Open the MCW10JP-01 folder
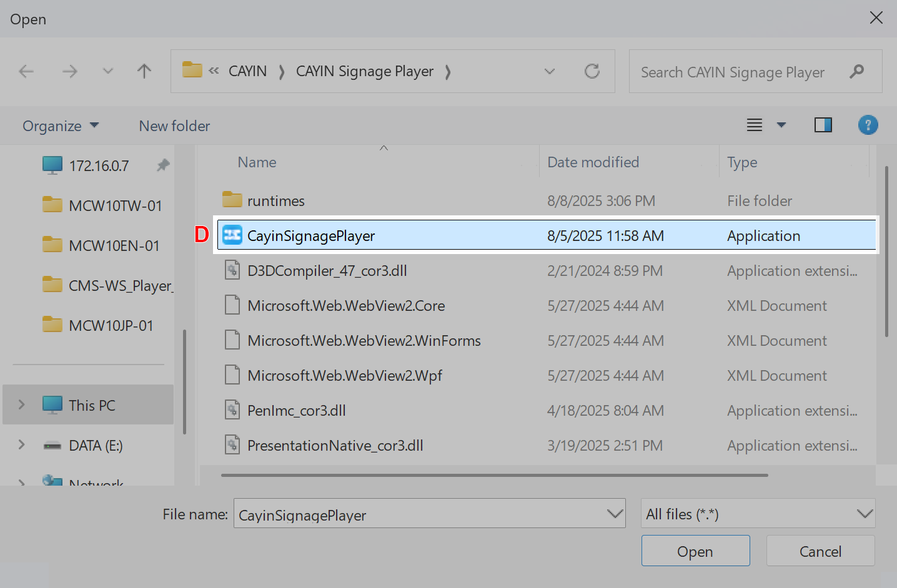The width and height of the screenshot is (897, 588). (x=98, y=325)
